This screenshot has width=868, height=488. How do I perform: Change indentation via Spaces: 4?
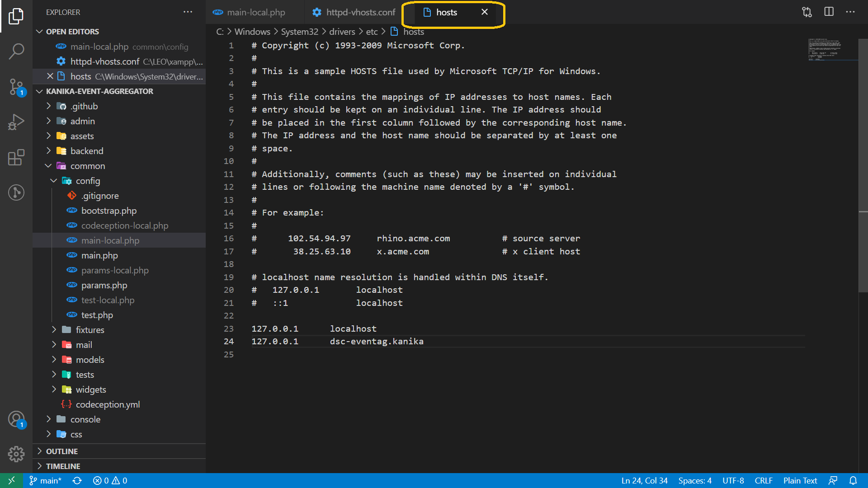click(x=695, y=481)
